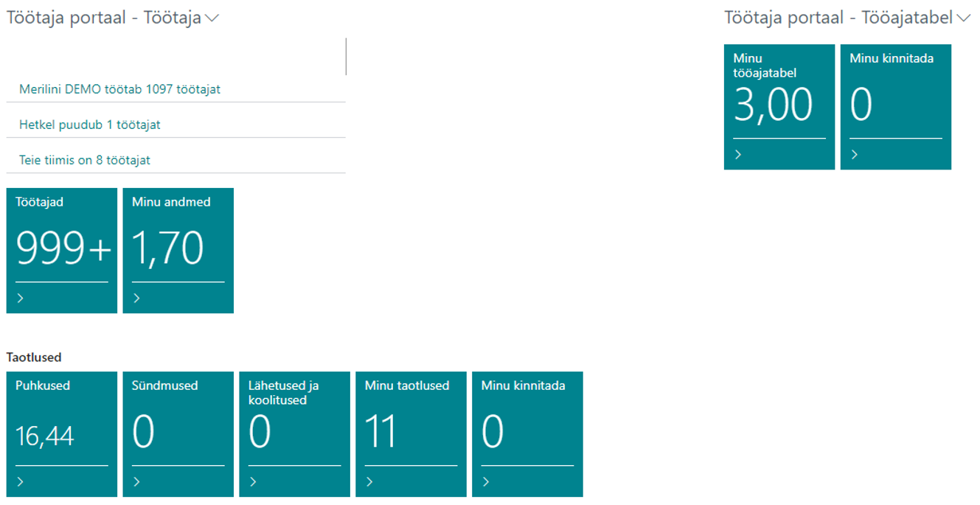Click the arrow on Tööajatabel Minu kinnitada tile

tap(855, 155)
